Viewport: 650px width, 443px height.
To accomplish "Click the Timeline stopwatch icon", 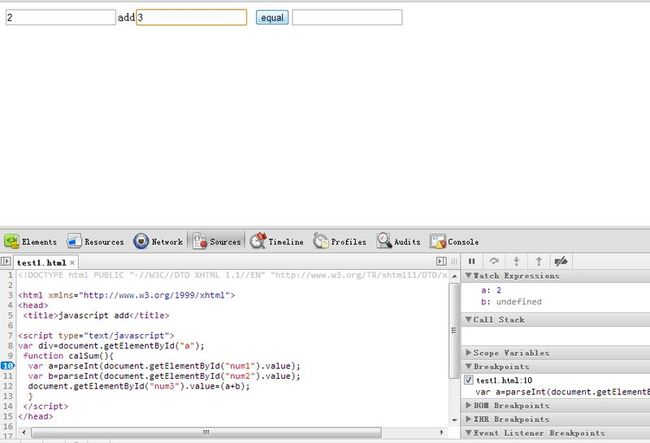I will [258, 241].
